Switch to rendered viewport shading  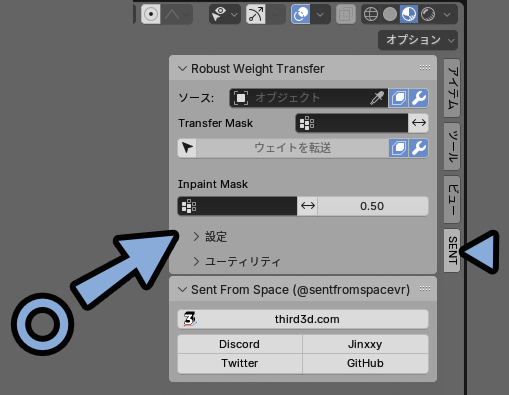pos(428,14)
